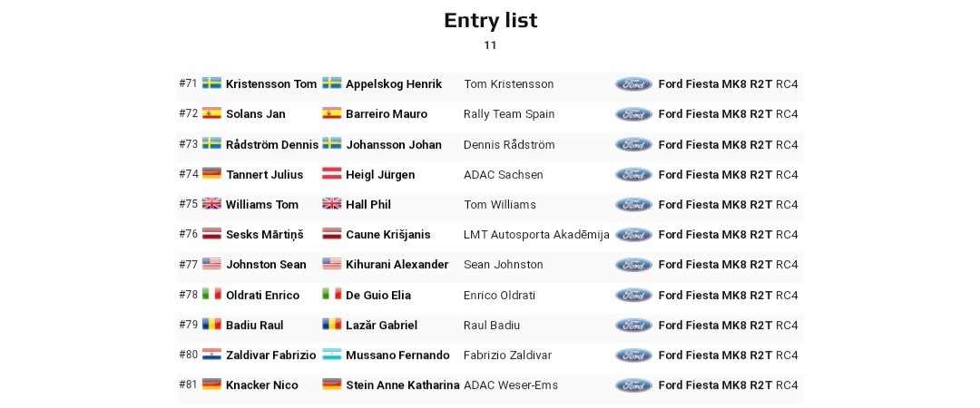The image size is (980, 408).
Task: Click entry number #77
Action: [x=189, y=265]
